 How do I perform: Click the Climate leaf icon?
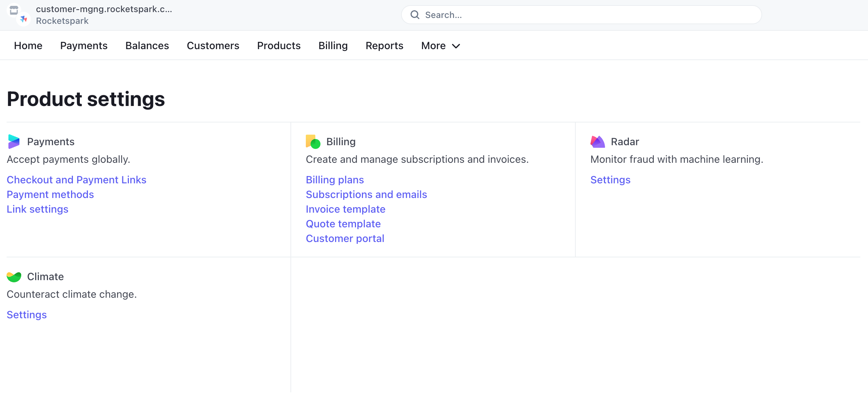coord(14,277)
